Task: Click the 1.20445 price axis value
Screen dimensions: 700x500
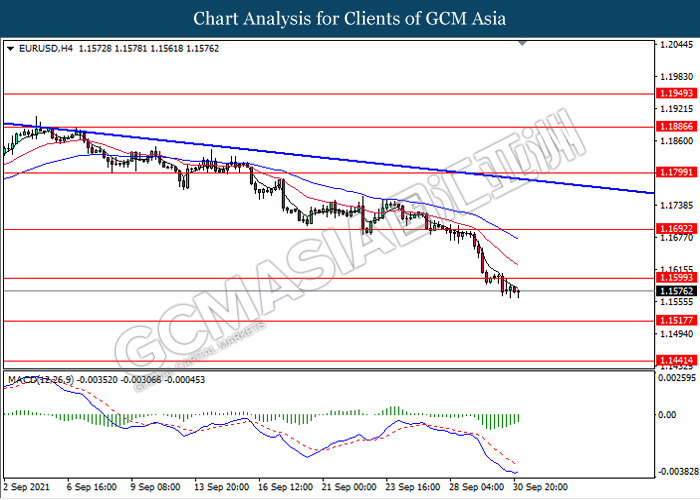Action: [x=677, y=45]
